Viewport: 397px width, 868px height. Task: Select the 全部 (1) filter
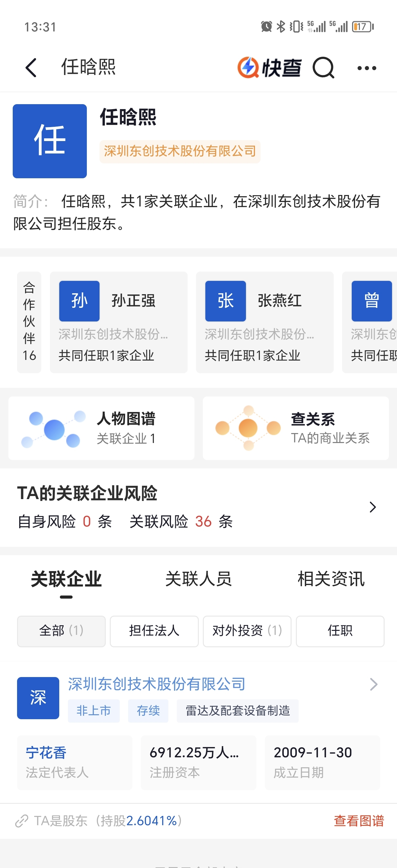61,631
